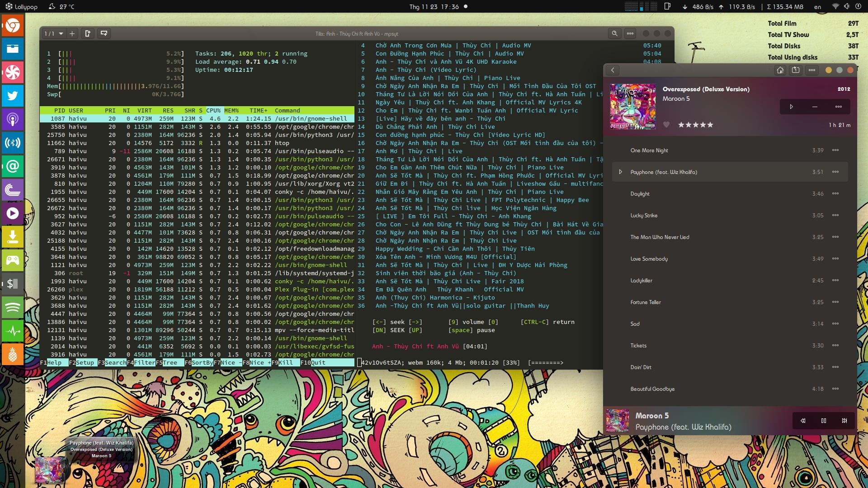Open Google Chrome from the dock
868x488 pixels.
(13, 26)
